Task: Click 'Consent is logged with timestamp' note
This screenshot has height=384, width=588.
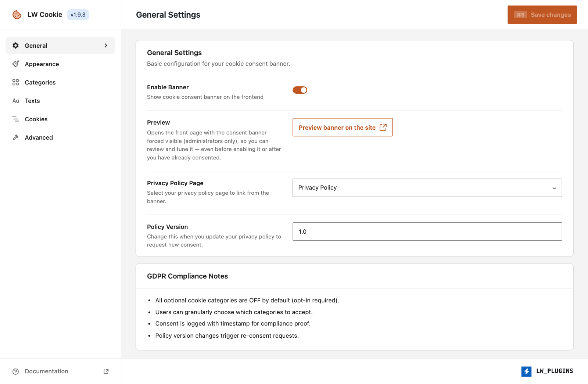Action: click(x=233, y=324)
